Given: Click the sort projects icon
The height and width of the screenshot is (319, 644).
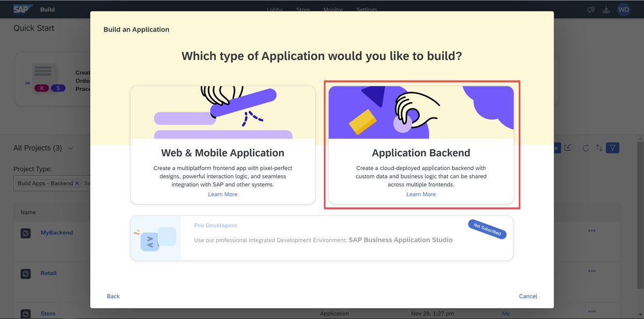Looking at the screenshot, I should pos(599,148).
